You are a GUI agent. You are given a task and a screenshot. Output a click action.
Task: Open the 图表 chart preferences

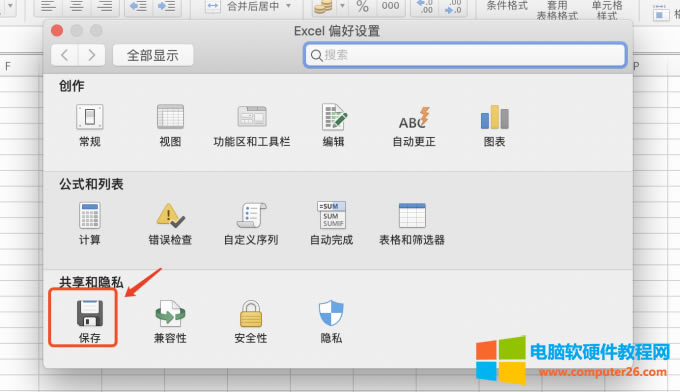(494, 126)
